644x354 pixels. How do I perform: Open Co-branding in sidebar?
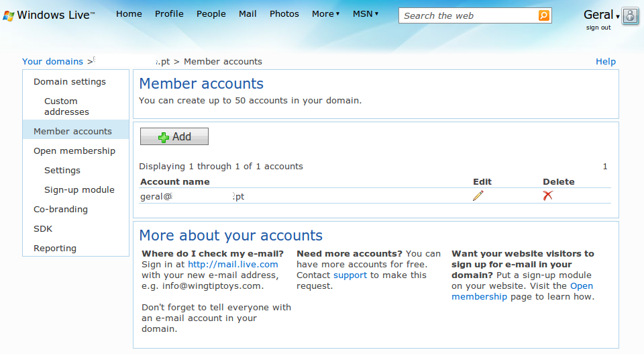coord(61,210)
